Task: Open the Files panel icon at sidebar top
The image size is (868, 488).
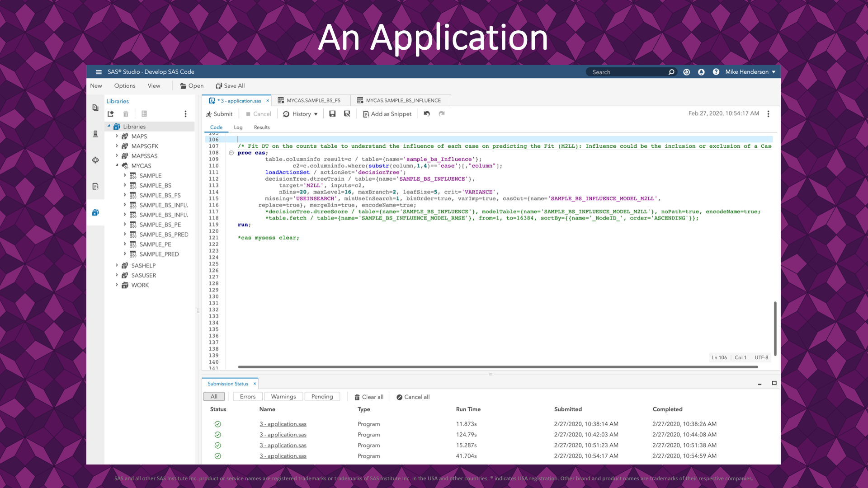Action: click(95, 108)
